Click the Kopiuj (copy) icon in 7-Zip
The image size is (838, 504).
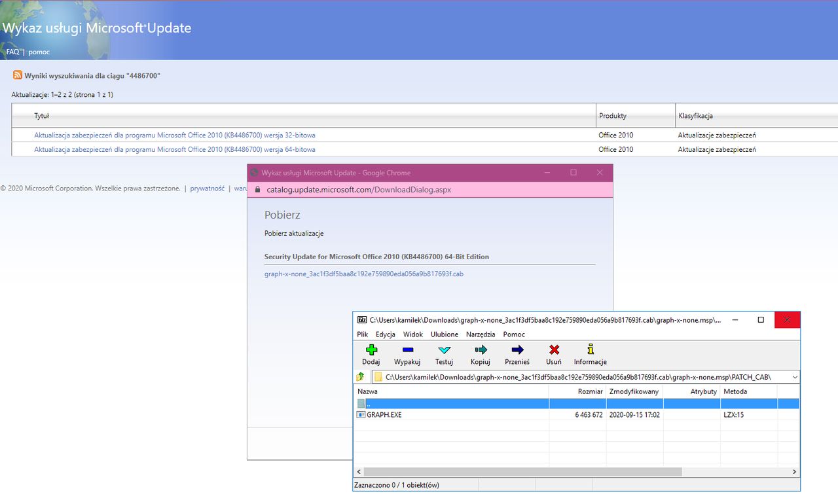coord(481,350)
